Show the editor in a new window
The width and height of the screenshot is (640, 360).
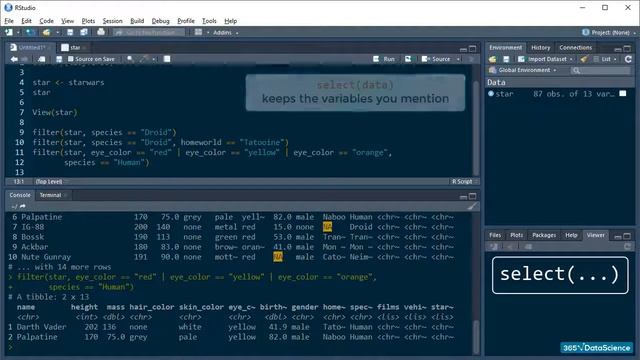pos(42,59)
